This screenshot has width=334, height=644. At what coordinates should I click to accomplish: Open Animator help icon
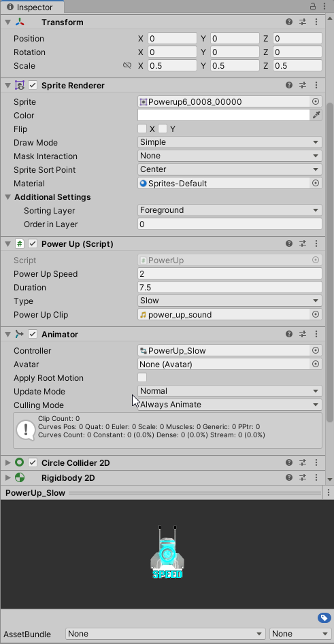(x=289, y=335)
